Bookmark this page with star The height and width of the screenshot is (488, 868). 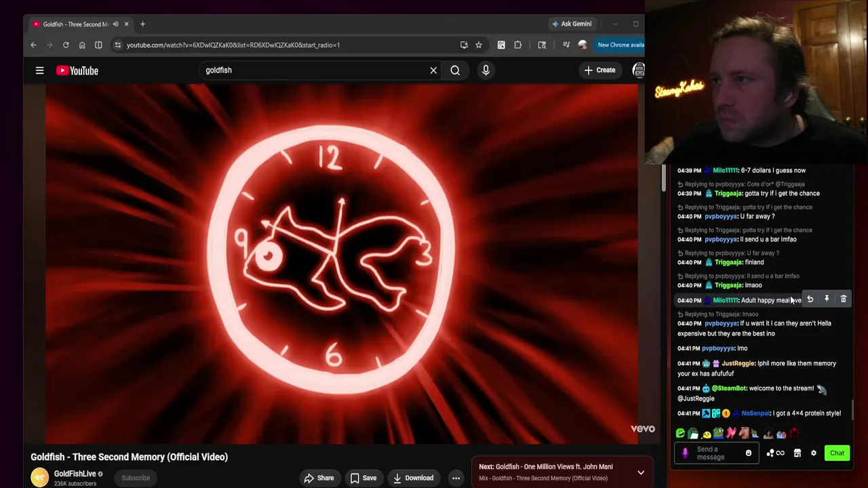coord(479,45)
